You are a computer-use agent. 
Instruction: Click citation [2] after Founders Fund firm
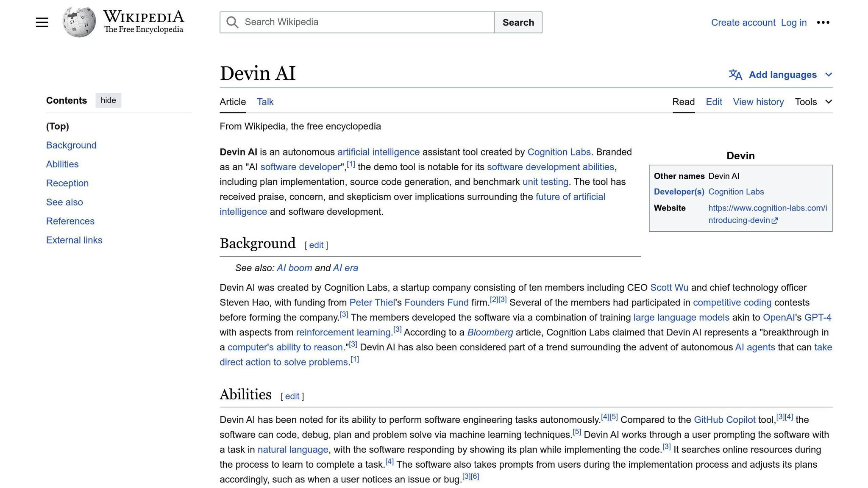click(x=494, y=299)
